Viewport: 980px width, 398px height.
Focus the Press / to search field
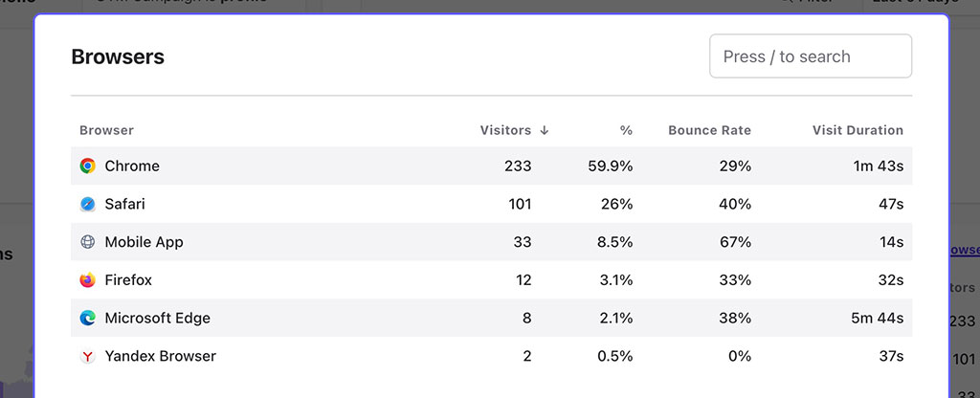[810, 56]
